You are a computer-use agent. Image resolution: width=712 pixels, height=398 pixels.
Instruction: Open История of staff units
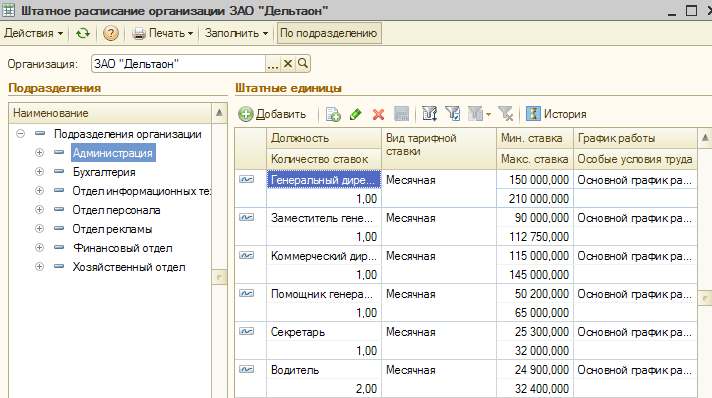click(x=556, y=114)
